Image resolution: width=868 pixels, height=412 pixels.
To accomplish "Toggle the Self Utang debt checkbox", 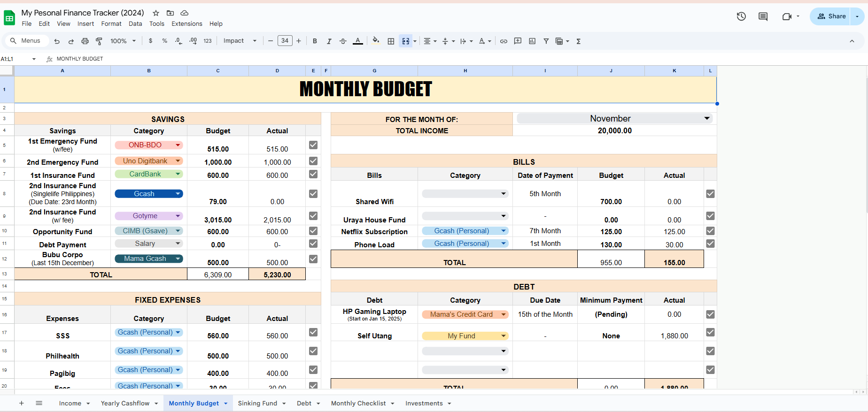I will [x=710, y=332].
